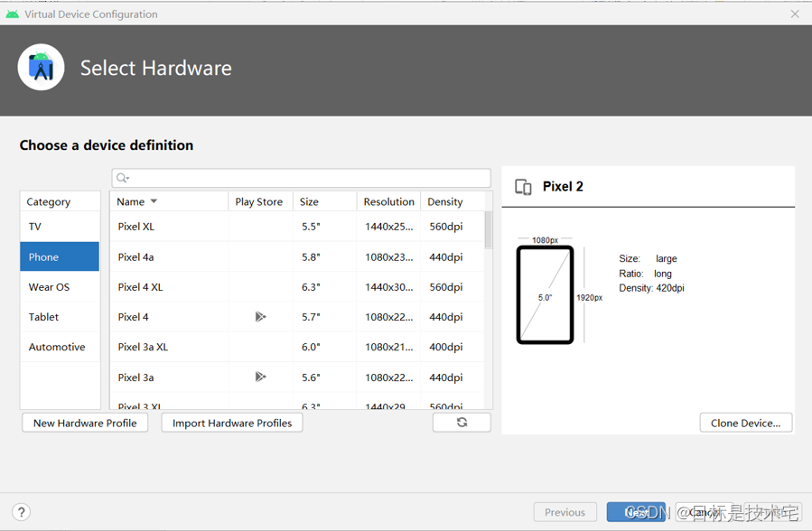Image resolution: width=812 pixels, height=531 pixels.
Task: Switch to the Wear OS category
Action: coord(49,287)
